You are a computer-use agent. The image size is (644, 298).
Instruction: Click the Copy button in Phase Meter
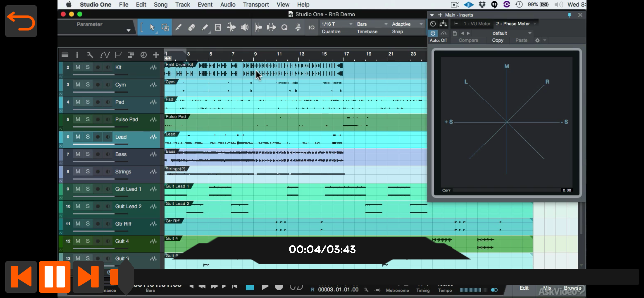pyautogui.click(x=498, y=40)
